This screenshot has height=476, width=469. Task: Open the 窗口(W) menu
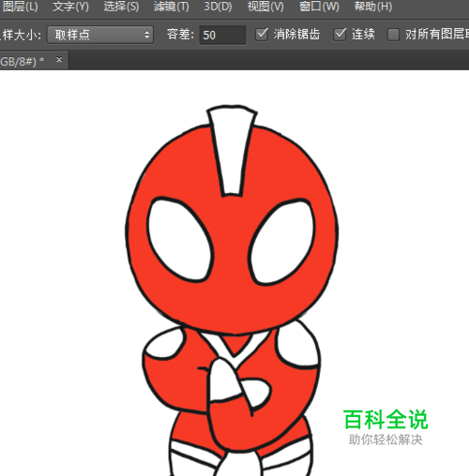(x=319, y=7)
